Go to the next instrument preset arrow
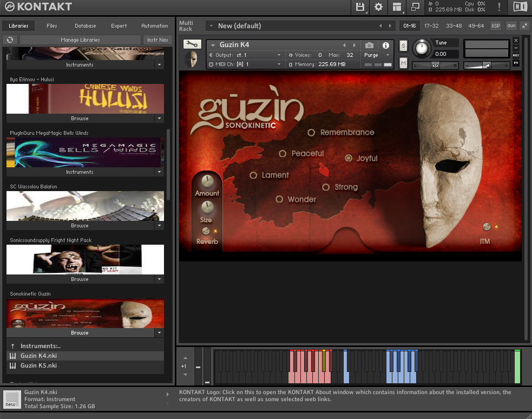532x419 pixels. (x=354, y=45)
